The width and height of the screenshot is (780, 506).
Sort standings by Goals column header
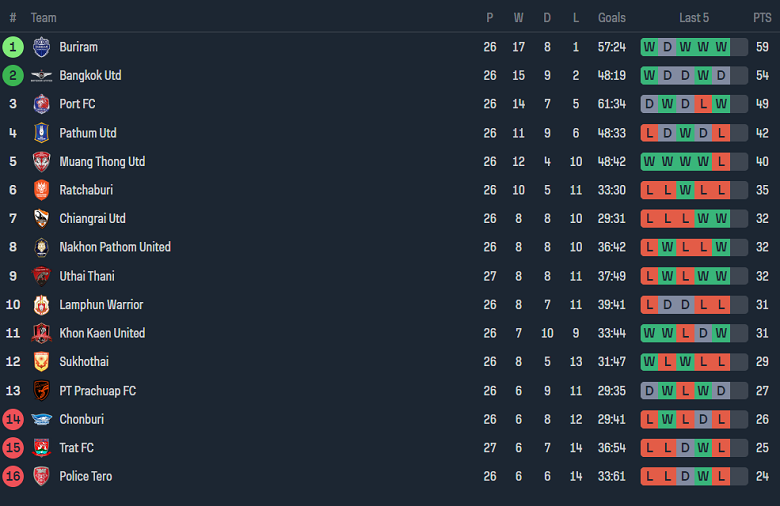click(612, 18)
